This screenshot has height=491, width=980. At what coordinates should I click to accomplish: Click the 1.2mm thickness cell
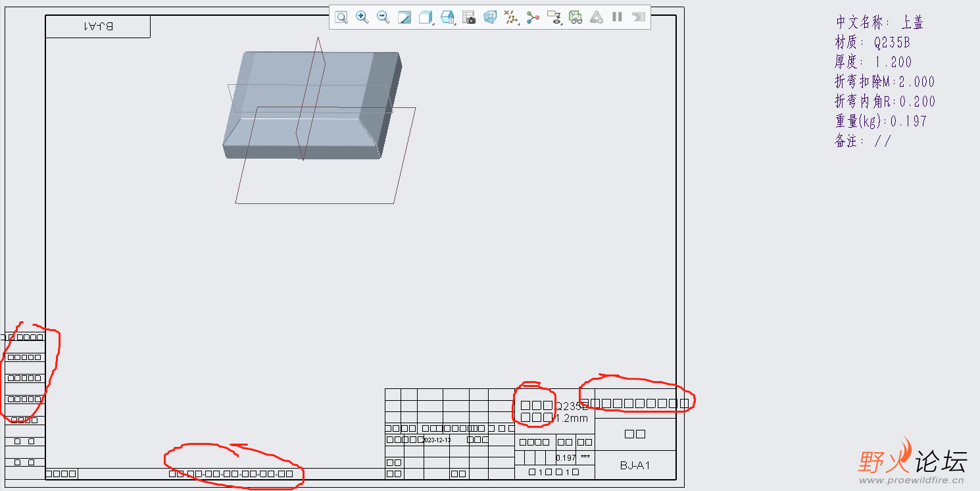click(572, 418)
